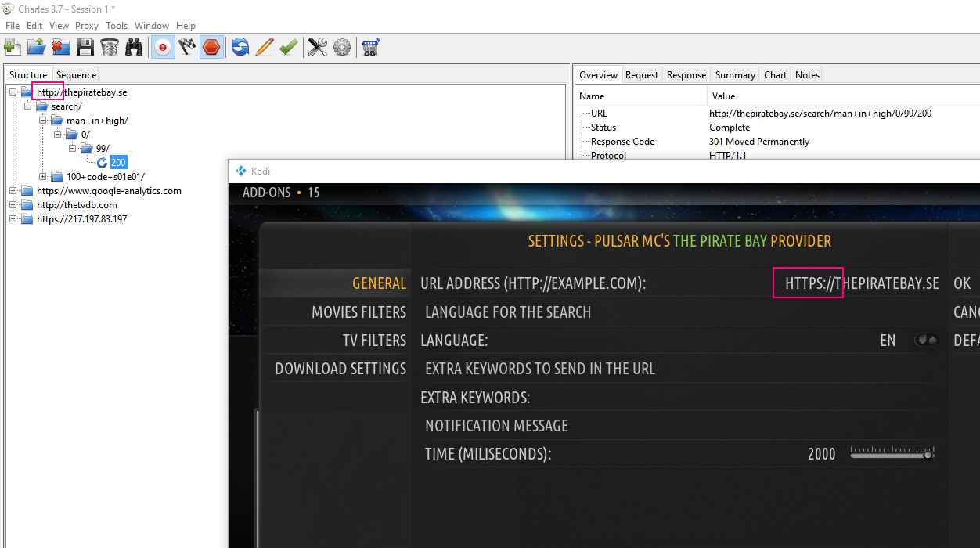The height and width of the screenshot is (548, 980).
Task: Select the 200 request entry in tree
Action: click(118, 163)
